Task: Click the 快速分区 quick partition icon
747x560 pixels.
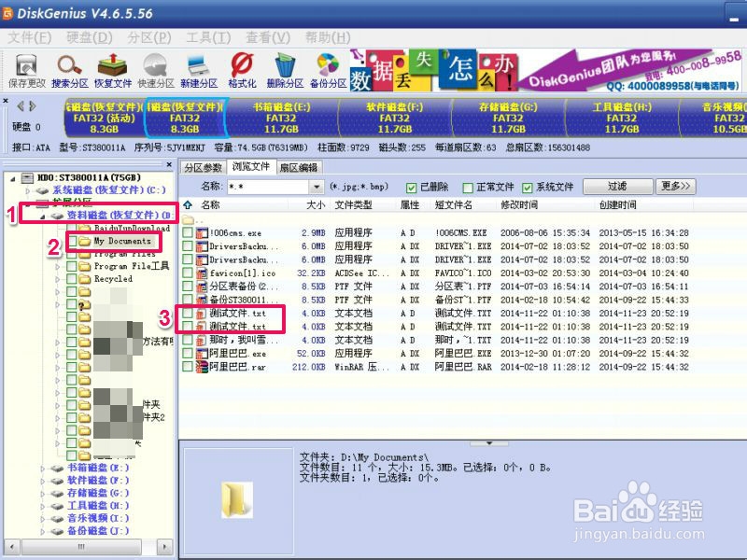Action: click(155, 65)
